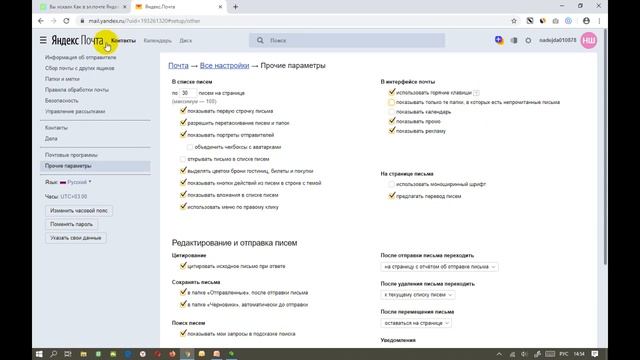Select Информация об отправителе in sidebar
Screen dimensions: 640x360
tap(80, 57)
